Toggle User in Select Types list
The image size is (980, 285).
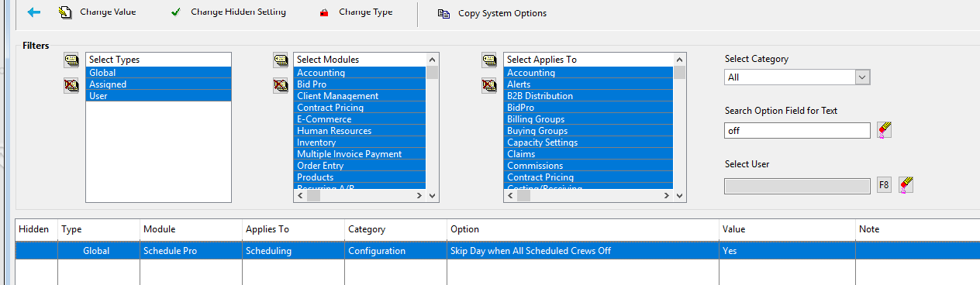point(158,96)
